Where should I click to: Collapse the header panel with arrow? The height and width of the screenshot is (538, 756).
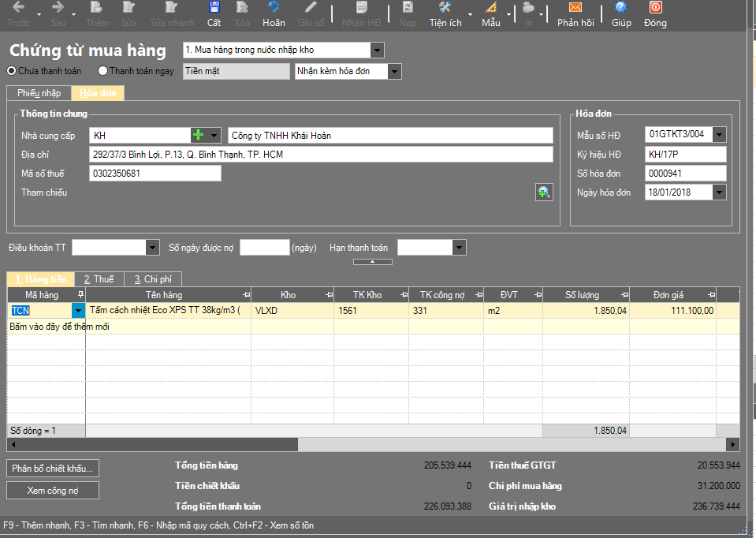[372, 262]
